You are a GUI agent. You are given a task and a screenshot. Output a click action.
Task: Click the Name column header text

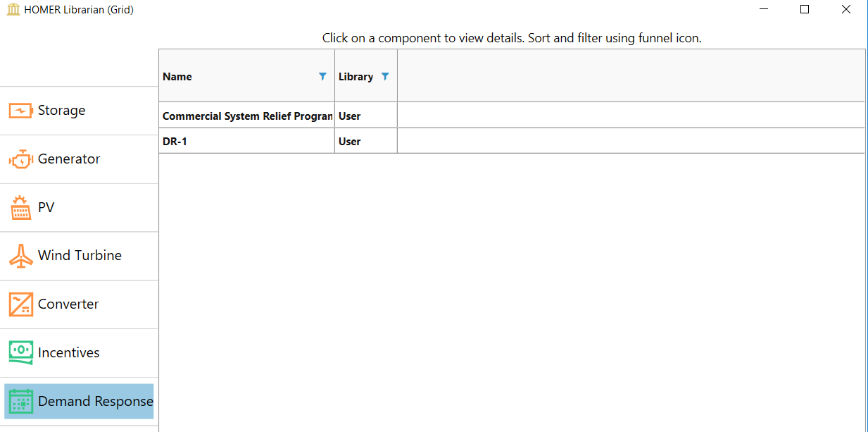coord(177,77)
